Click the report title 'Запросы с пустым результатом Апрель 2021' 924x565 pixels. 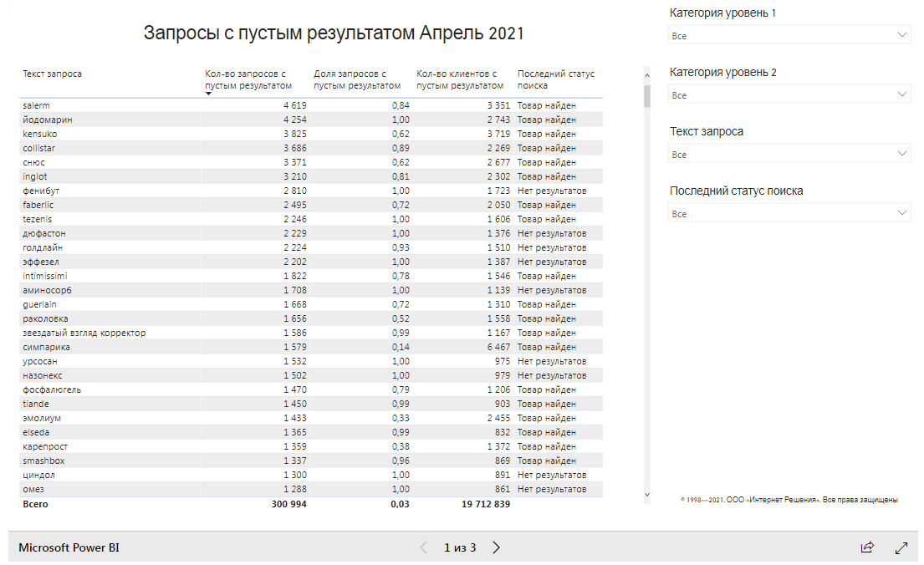click(334, 33)
